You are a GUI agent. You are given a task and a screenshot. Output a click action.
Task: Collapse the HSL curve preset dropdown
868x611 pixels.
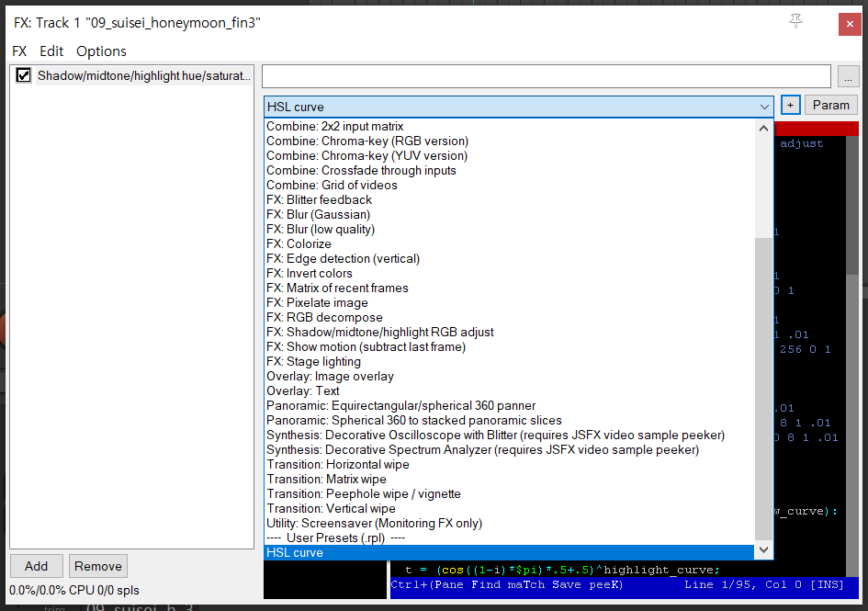[764, 107]
